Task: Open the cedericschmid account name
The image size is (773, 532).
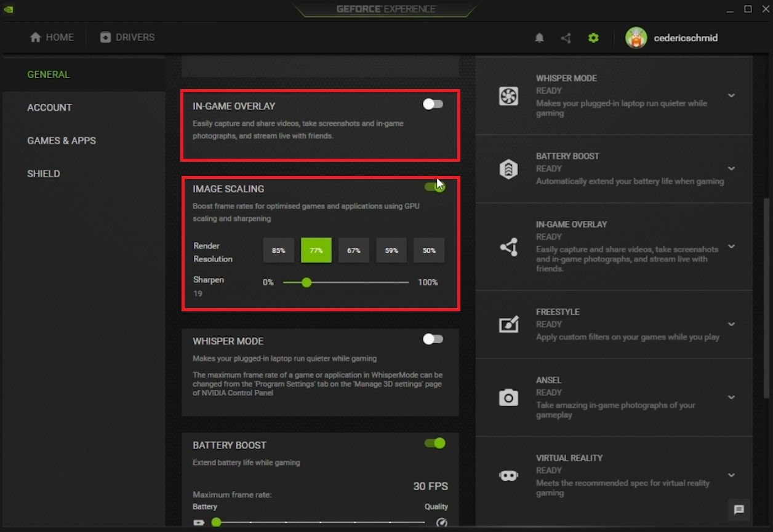Action: coord(686,38)
